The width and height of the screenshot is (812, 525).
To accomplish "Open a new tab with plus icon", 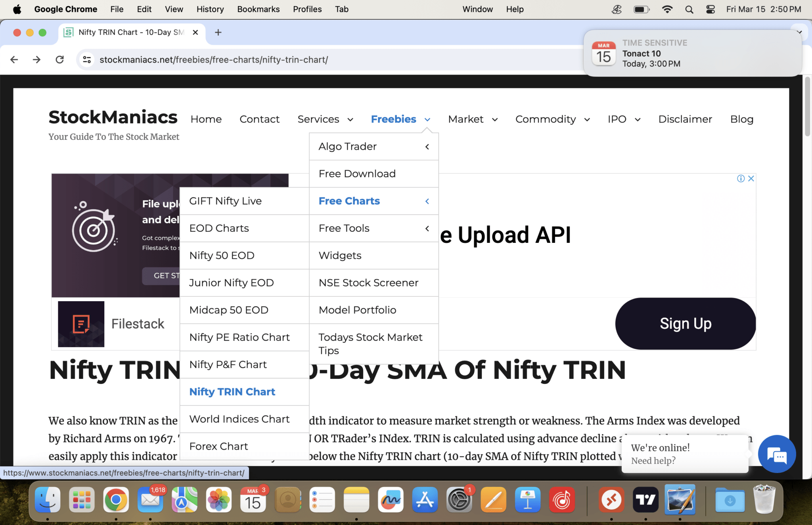I will pyautogui.click(x=218, y=32).
